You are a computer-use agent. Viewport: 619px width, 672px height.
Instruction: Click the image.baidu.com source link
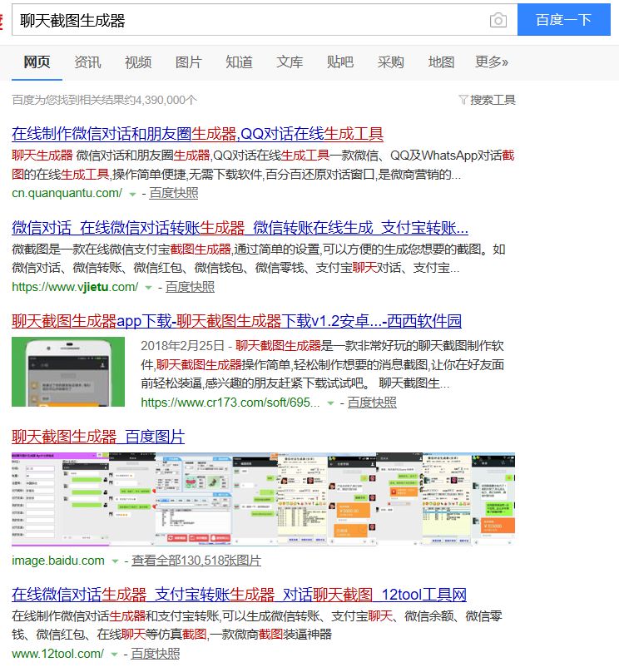click(x=58, y=561)
